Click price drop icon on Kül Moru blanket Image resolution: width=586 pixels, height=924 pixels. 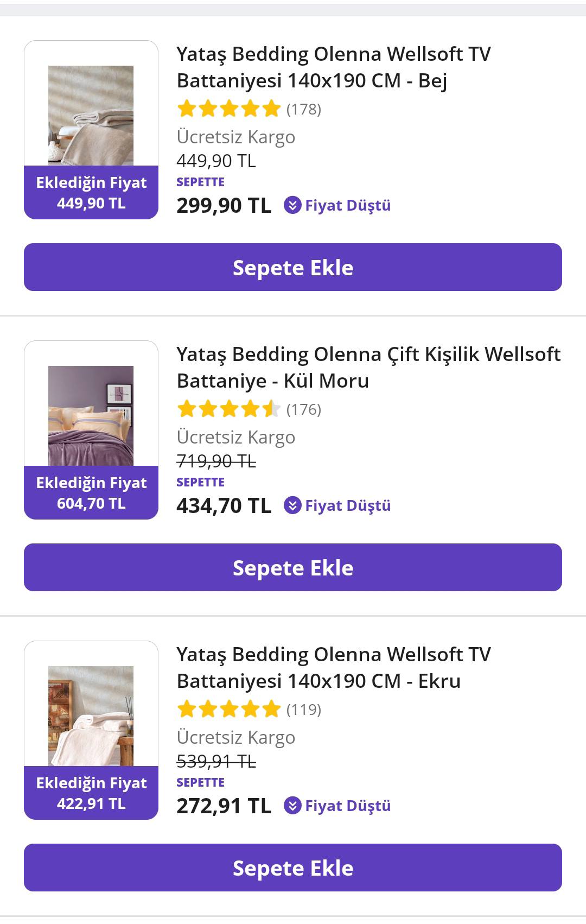(x=292, y=505)
